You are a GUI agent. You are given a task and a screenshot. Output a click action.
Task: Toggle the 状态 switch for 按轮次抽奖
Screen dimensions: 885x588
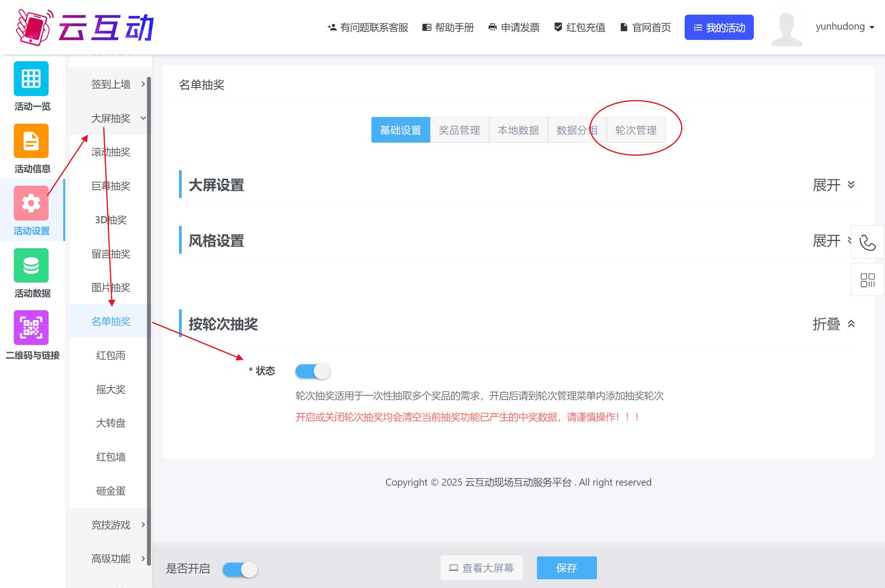pyautogui.click(x=313, y=371)
